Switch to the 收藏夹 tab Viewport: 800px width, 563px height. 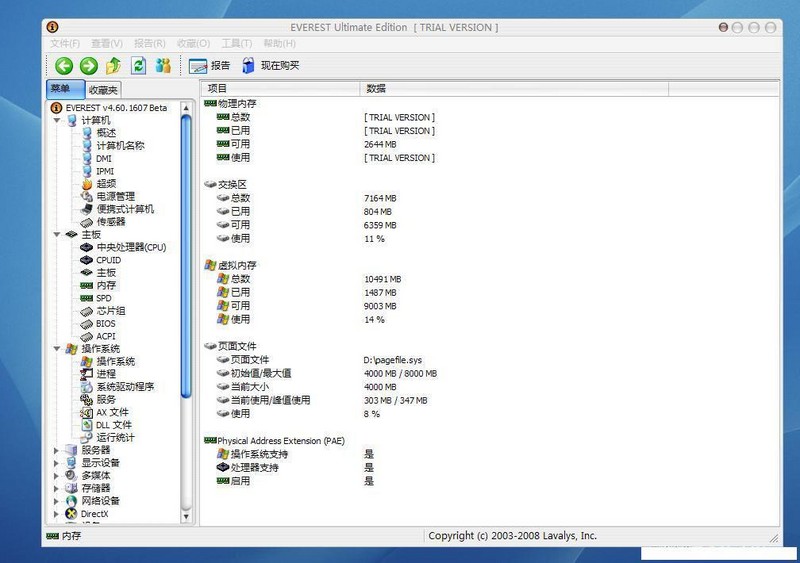pos(103,90)
